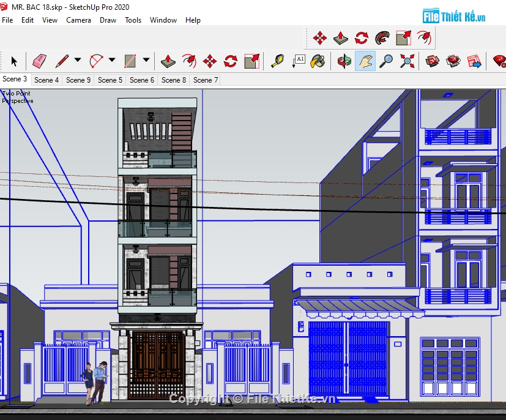
Task: Select Follow Me tool in upper toolbar
Action: [x=382, y=38]
